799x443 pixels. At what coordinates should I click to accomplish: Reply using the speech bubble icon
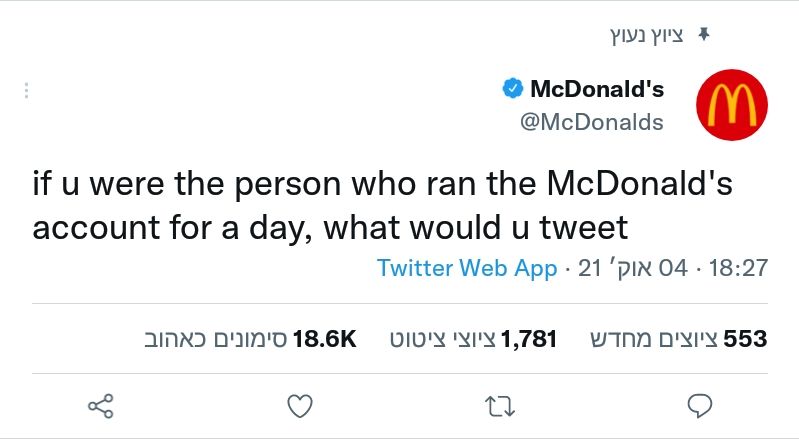701,405
